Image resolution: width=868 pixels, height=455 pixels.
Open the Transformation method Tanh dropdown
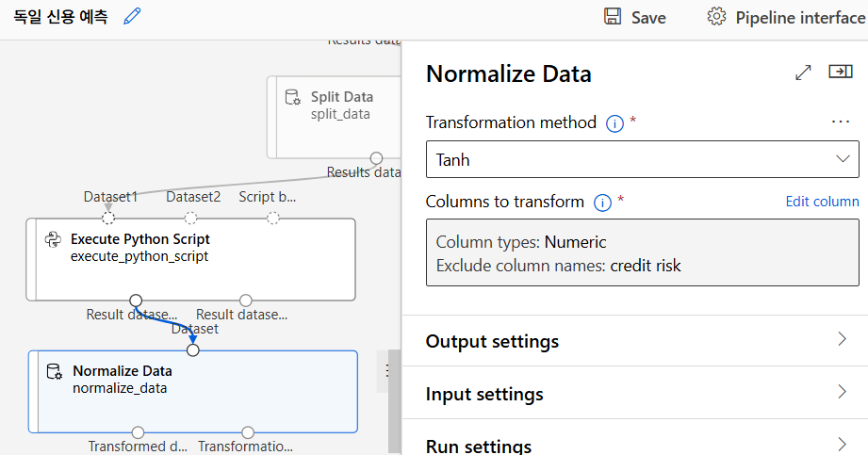[642, 159]
